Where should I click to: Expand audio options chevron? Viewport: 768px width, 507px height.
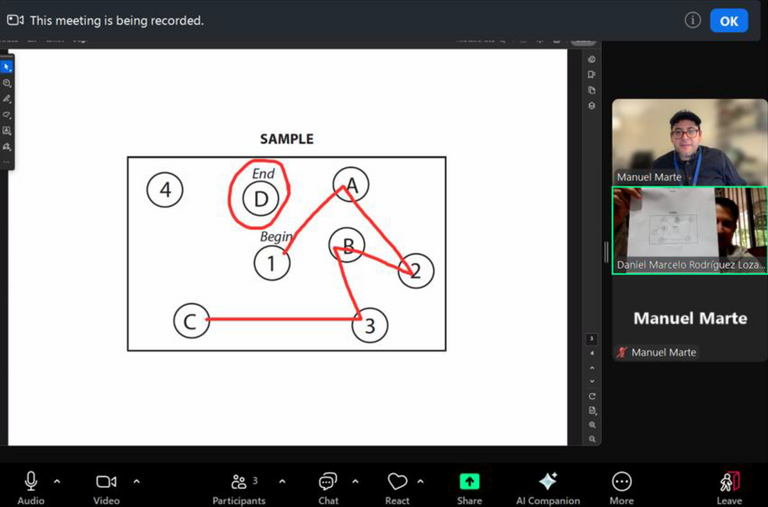pos(57,482)
